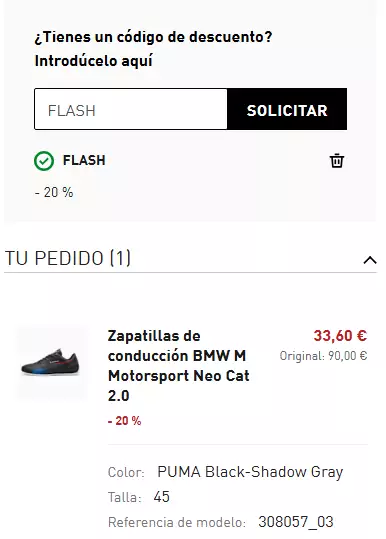
Task: Click the Referencia de modelo label
Action: point(177,522)
